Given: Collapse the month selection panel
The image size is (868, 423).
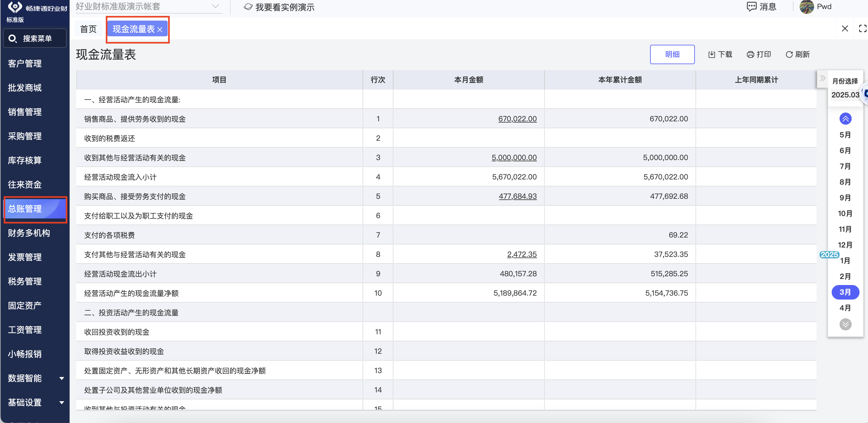Looking at the screenshot, I should pyautogui.click(x=823, y=78).
